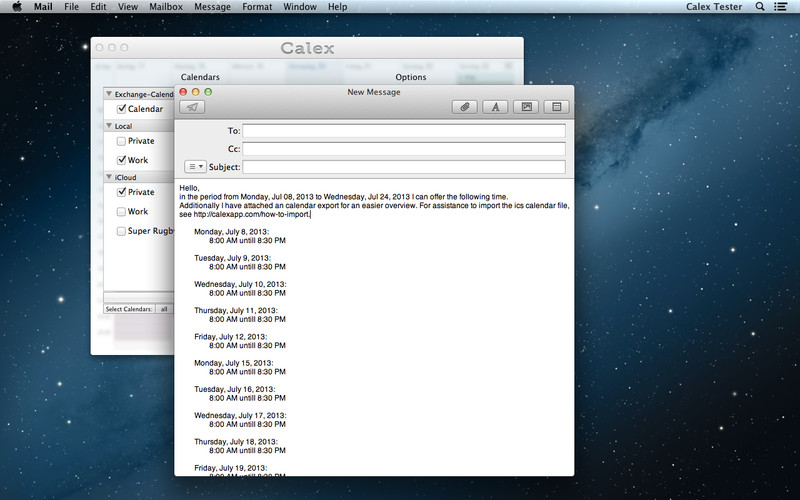Image resolution: width=800 pixels, height=500 pixels.
Task: Show the stationery pane icon
Action: [x=557, y=107]
